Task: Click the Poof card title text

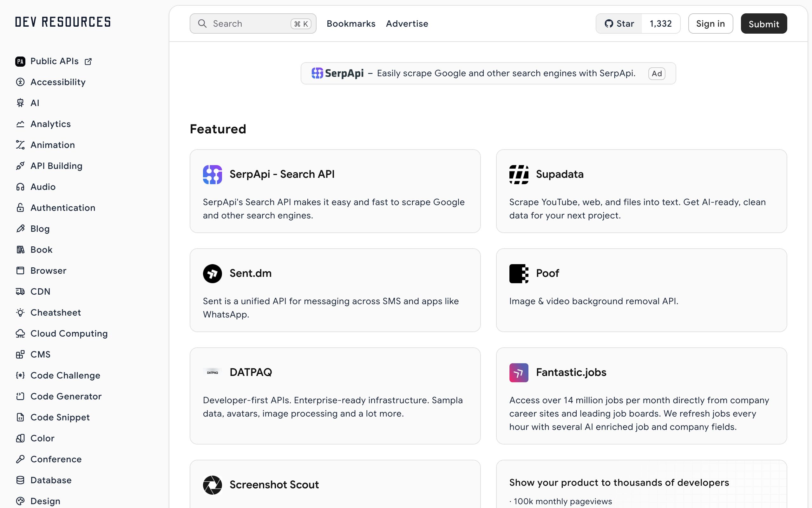Action: point(547,273)
